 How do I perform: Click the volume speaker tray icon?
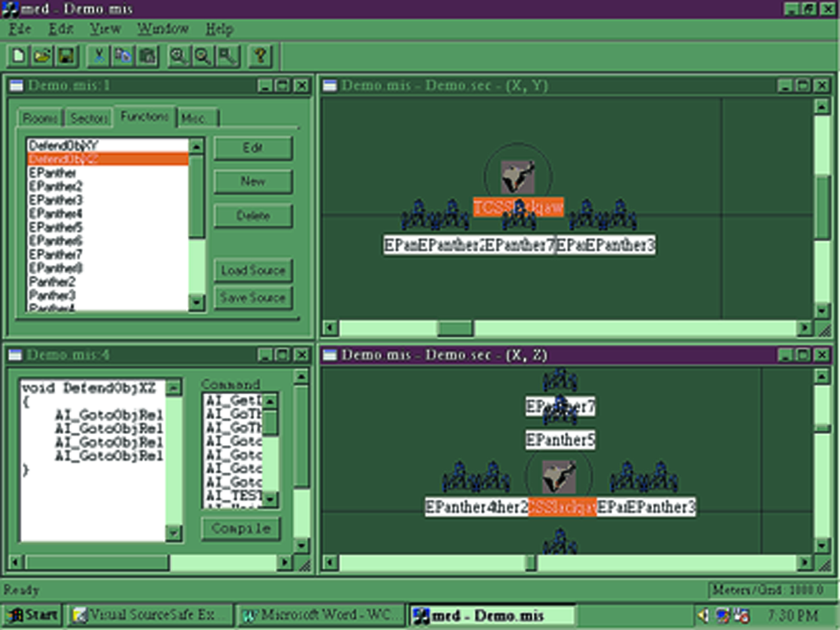704,615
